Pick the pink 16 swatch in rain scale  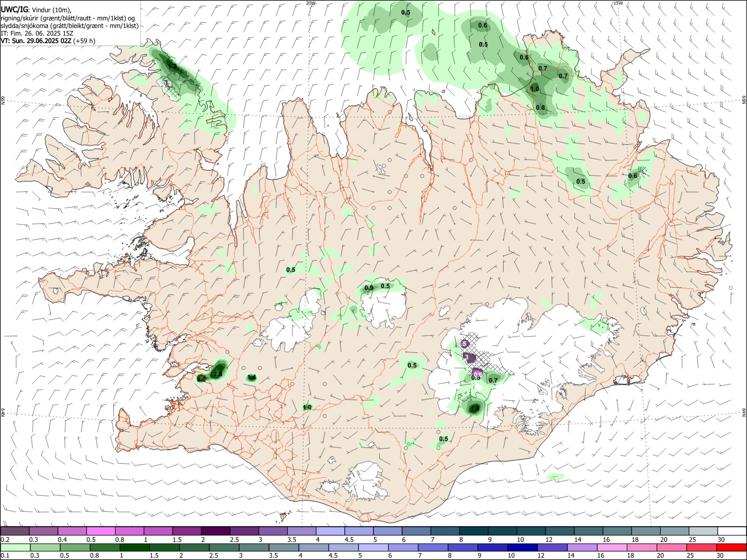point(612,547)
